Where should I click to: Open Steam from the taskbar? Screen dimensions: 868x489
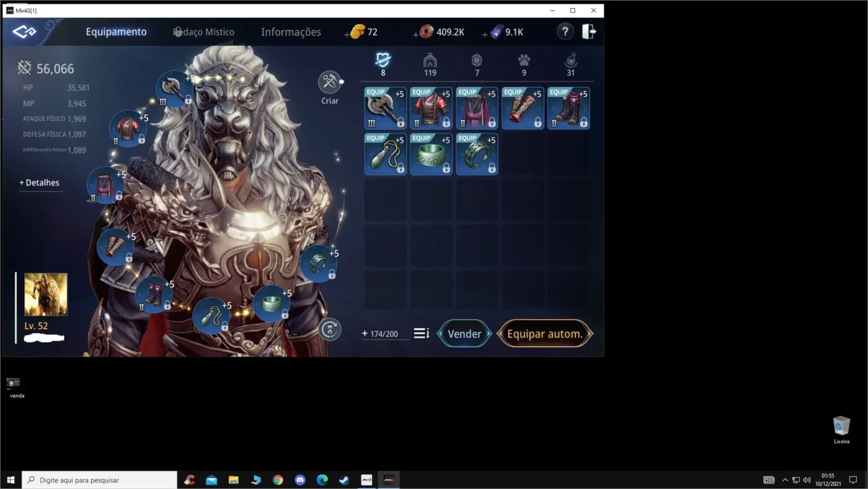344,480
